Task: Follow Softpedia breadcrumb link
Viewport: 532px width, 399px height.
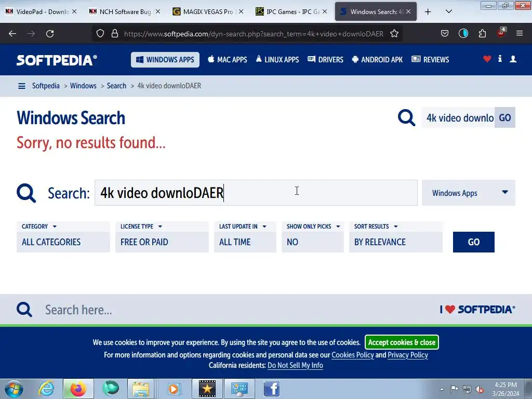Action: coord(46,86)
